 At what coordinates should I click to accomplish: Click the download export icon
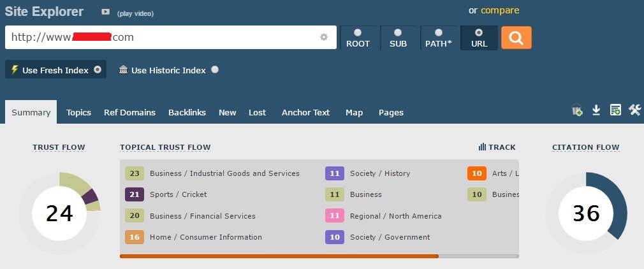pos(596,110)
